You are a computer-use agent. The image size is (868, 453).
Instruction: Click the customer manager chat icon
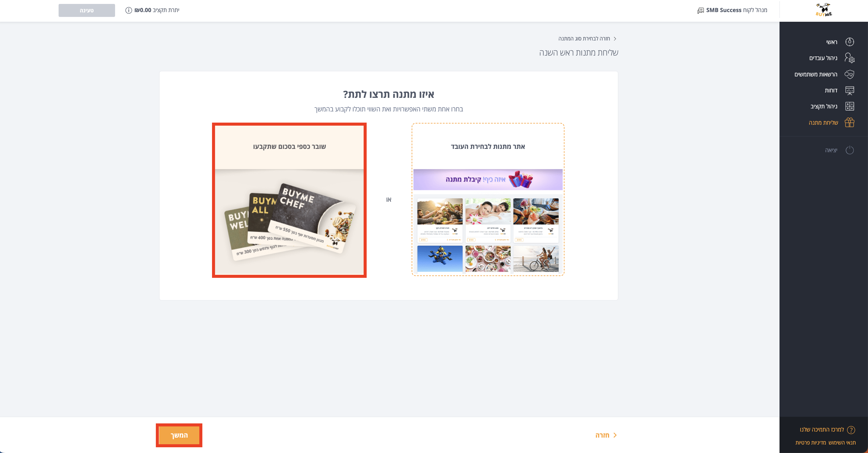coord(701,11)
